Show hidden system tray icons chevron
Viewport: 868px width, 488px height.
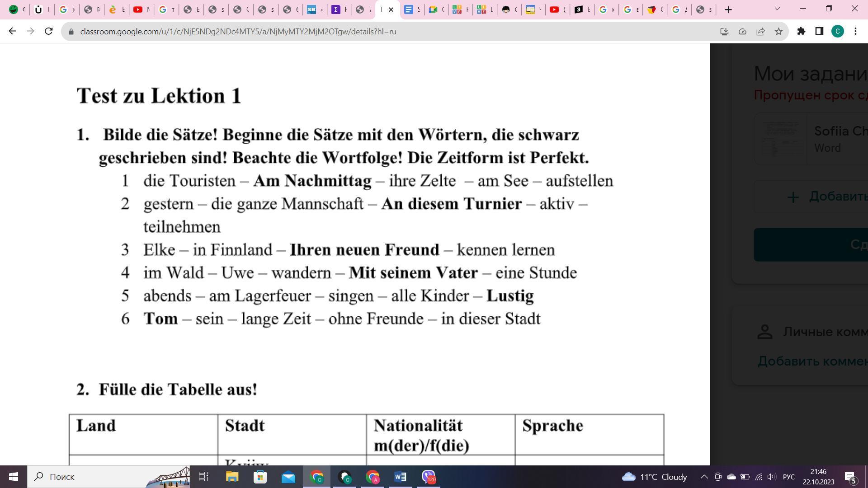point(704,477)
